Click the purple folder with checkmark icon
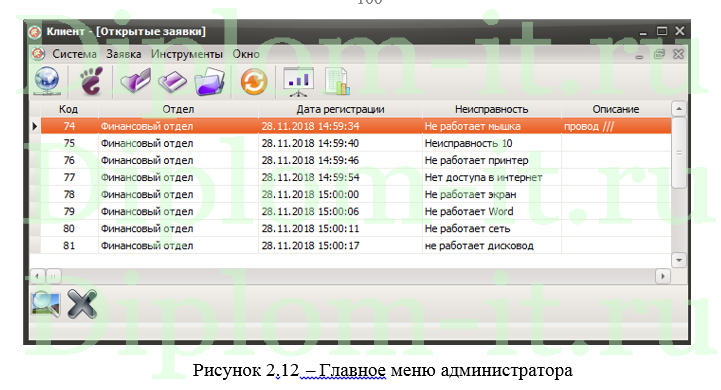Screen dimensions: 721x390 point(136,81)
